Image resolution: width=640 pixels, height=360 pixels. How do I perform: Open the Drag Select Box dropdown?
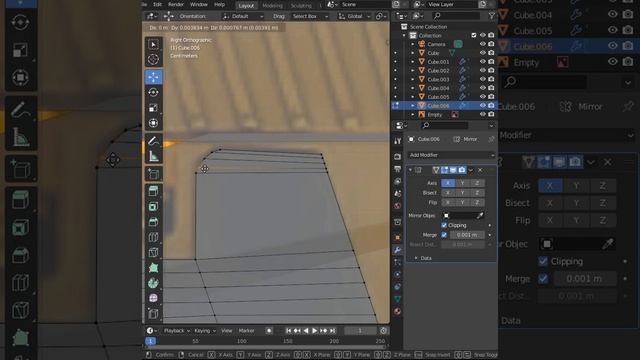click(x=310, y=16)
